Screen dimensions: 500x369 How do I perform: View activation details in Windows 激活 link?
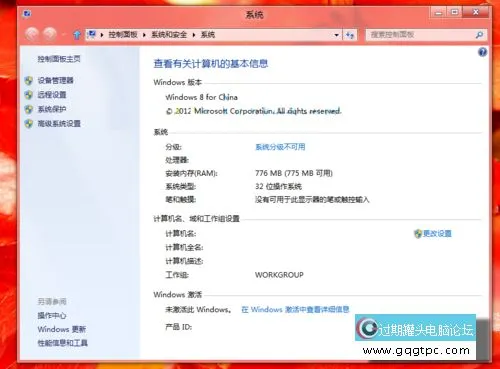[295, 310]
